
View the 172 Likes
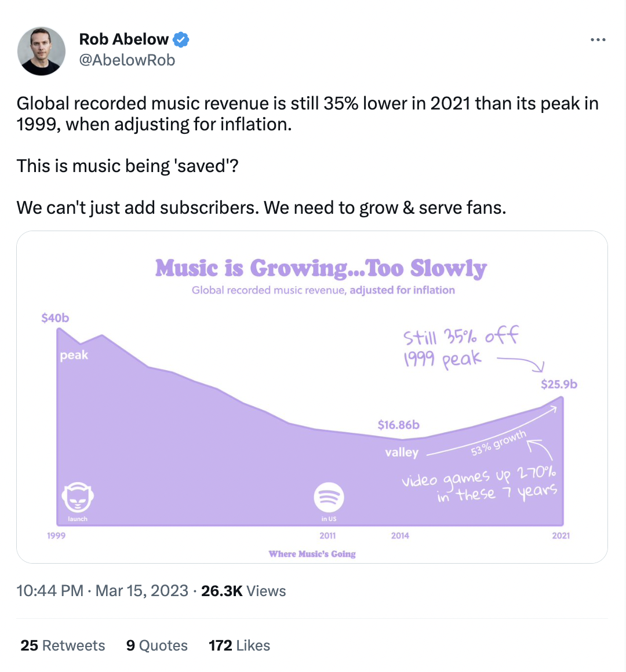click(239, 645)
